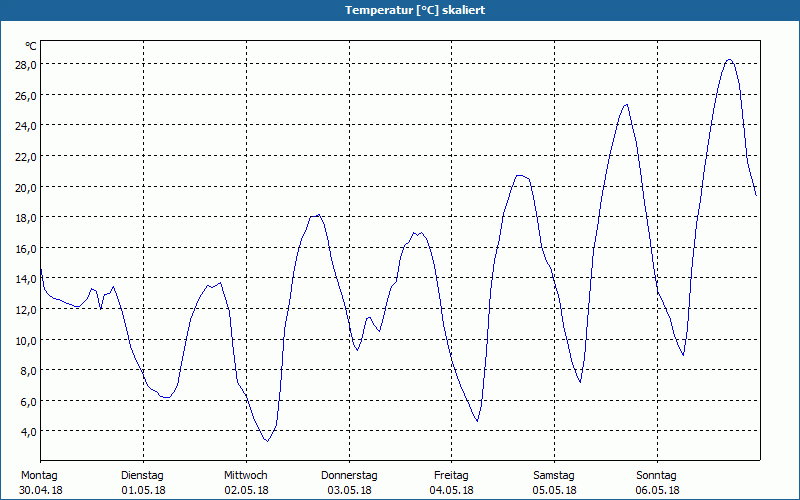Click the Montag day label
The width and height of the screenshot is (800, 500).
(39, 476)
